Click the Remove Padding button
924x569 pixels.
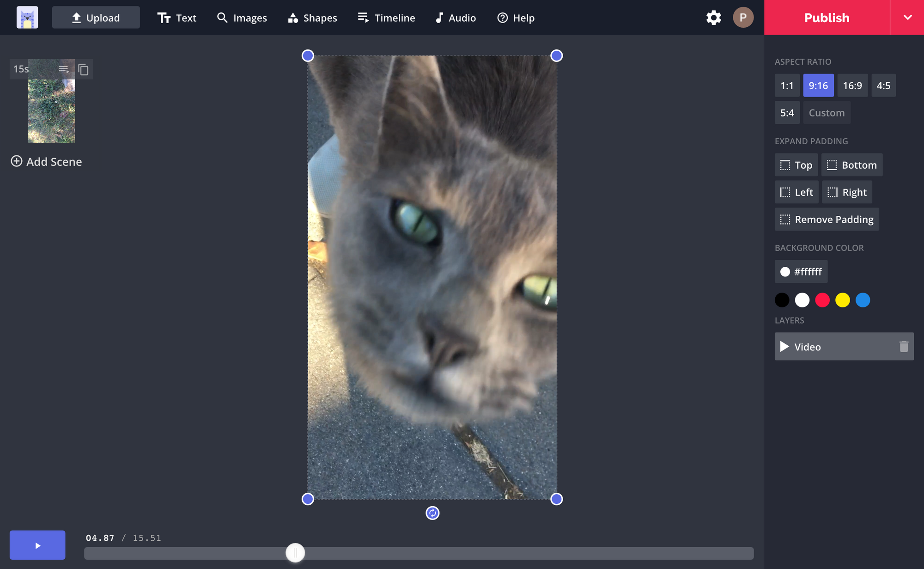[827, 220]
